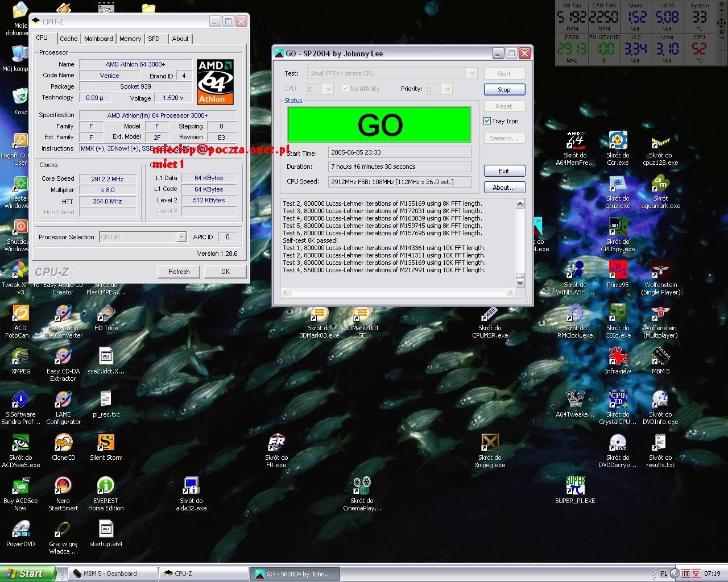
Task: Select the CBId.exe shortcut icon
Action: click(618, 321)
